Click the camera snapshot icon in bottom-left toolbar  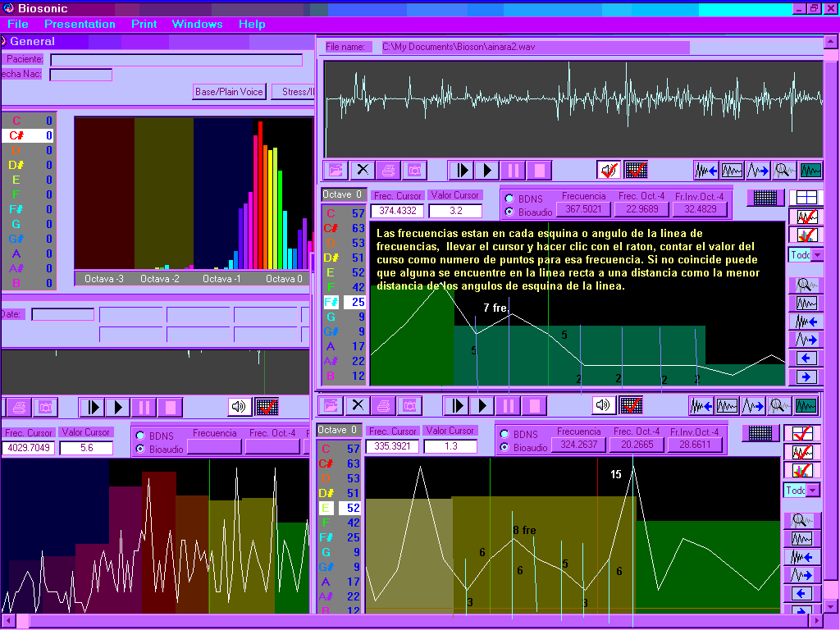pyautogui.click(x=45, y=407)
